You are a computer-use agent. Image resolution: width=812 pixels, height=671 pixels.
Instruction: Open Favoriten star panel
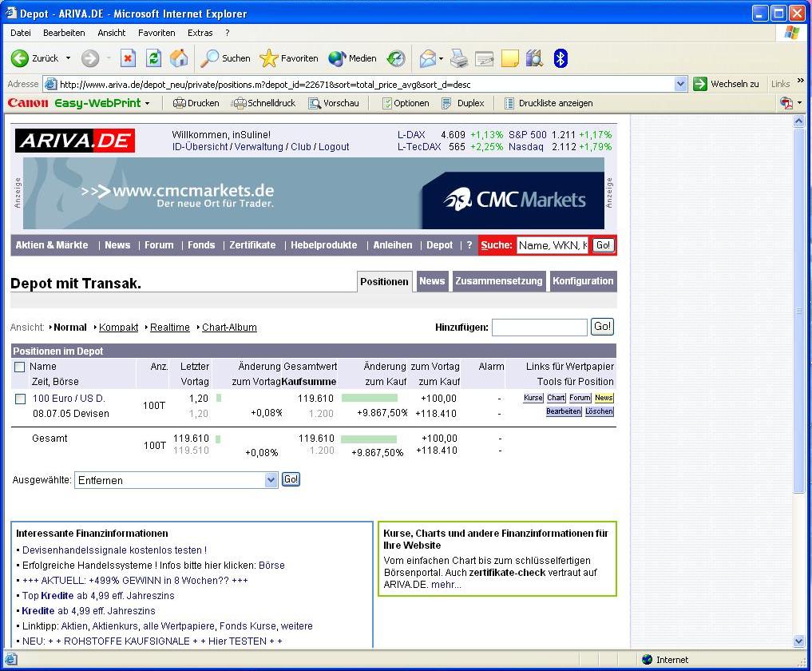[289, 58]
